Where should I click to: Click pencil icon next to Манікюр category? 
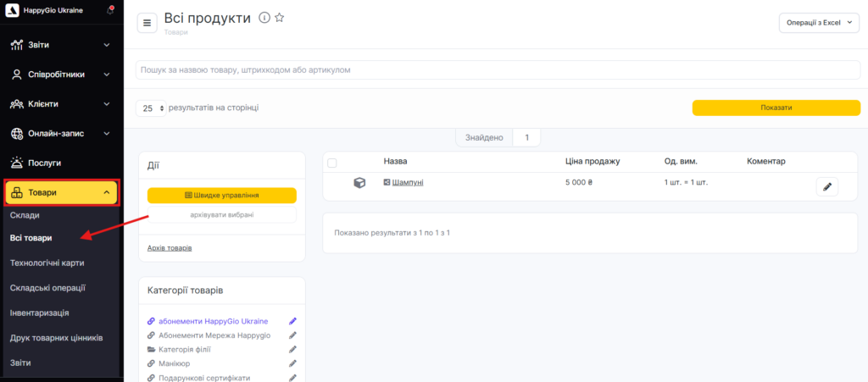pos(292,363)
